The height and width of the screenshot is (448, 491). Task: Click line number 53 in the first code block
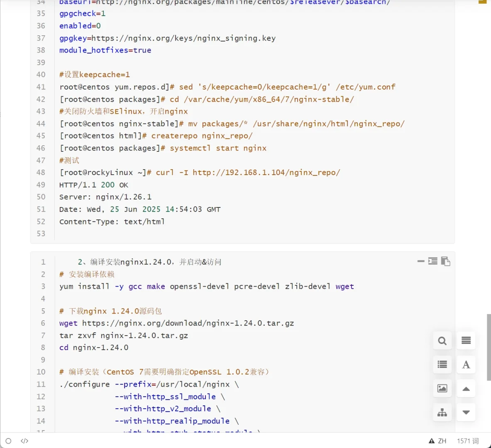(41, 234)
